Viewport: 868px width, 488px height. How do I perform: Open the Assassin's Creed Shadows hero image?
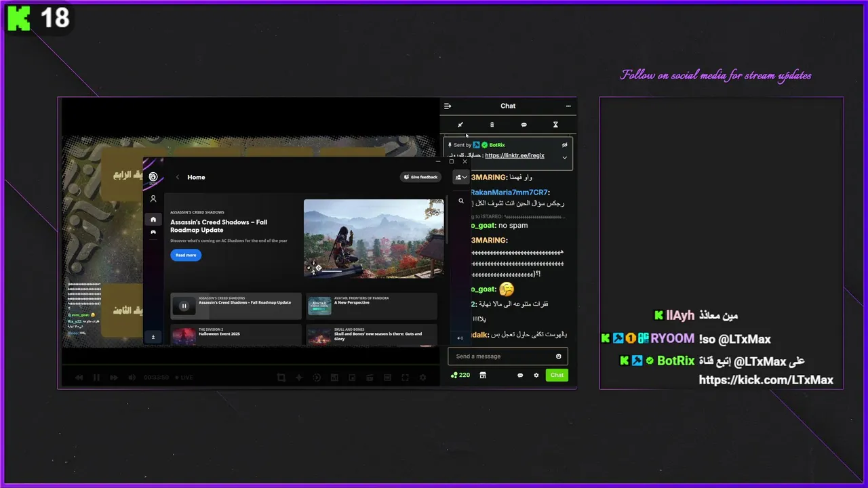coord(374,239)
